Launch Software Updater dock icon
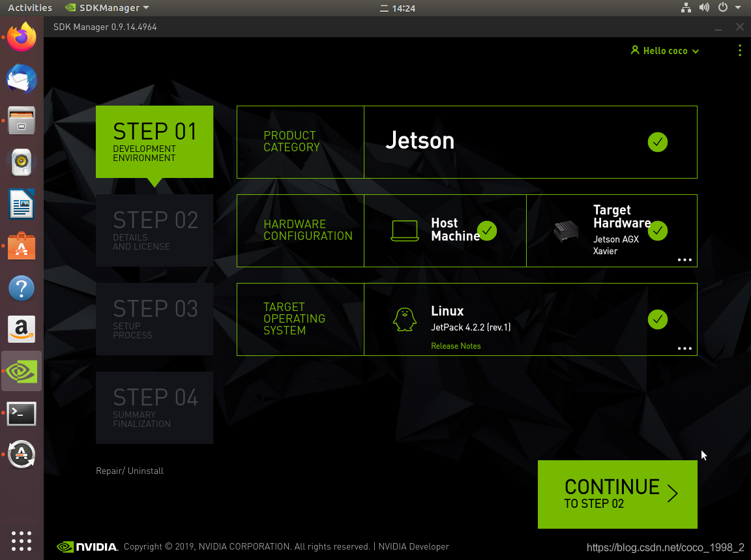751x560 pixels. pyautogui.click(x=22, y=454)
